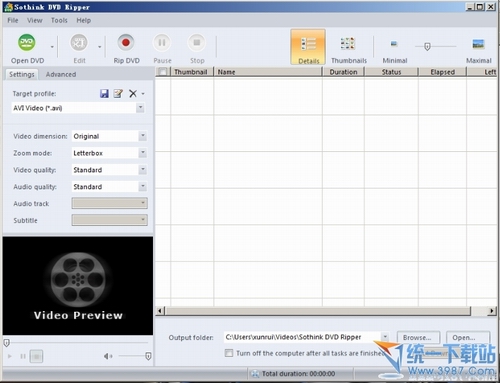Viewport: 500px width, 383px height.
Task: Click the Total duration status bar entry
Action: click(298, 374)
